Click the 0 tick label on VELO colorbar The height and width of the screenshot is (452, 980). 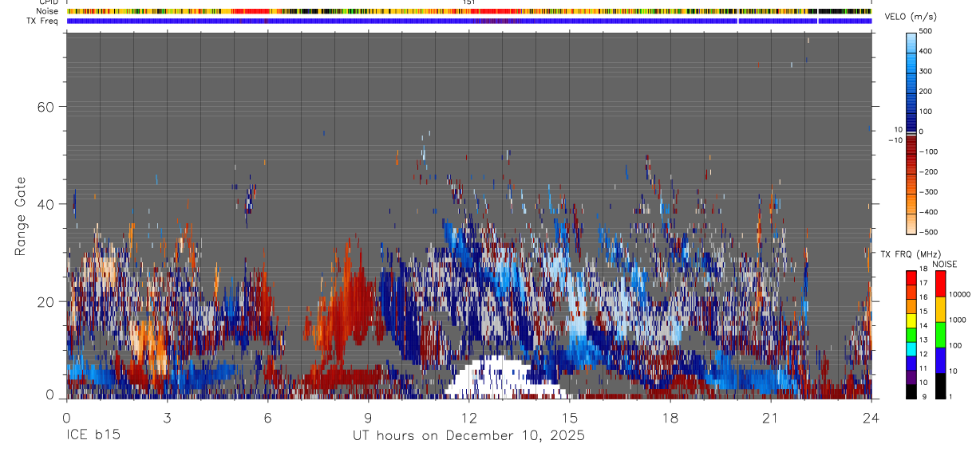pos(922,132)
